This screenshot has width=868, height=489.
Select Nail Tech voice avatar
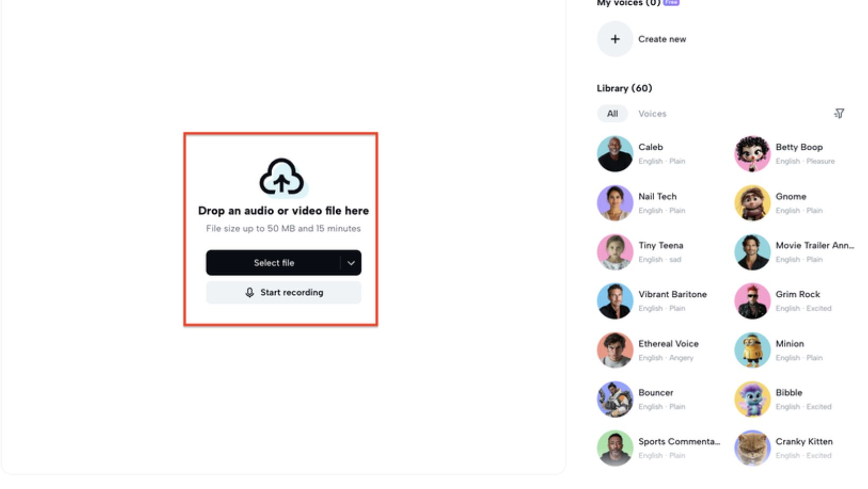615,203
